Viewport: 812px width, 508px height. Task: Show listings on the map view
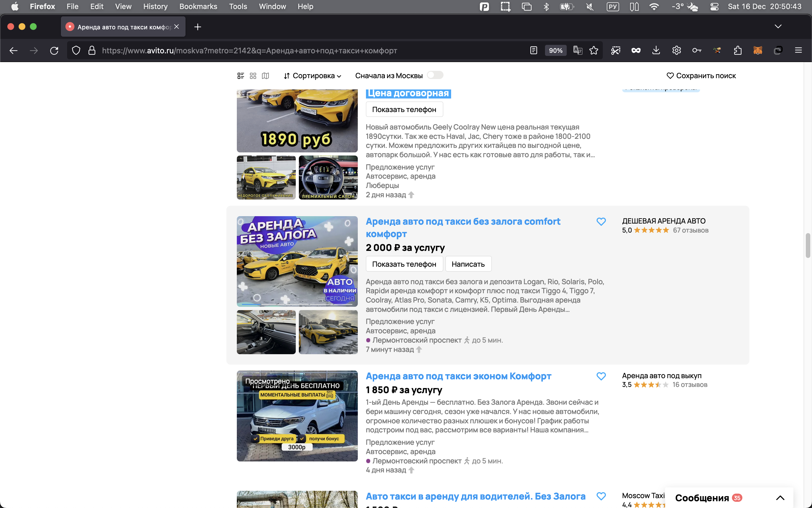(265, 76)
